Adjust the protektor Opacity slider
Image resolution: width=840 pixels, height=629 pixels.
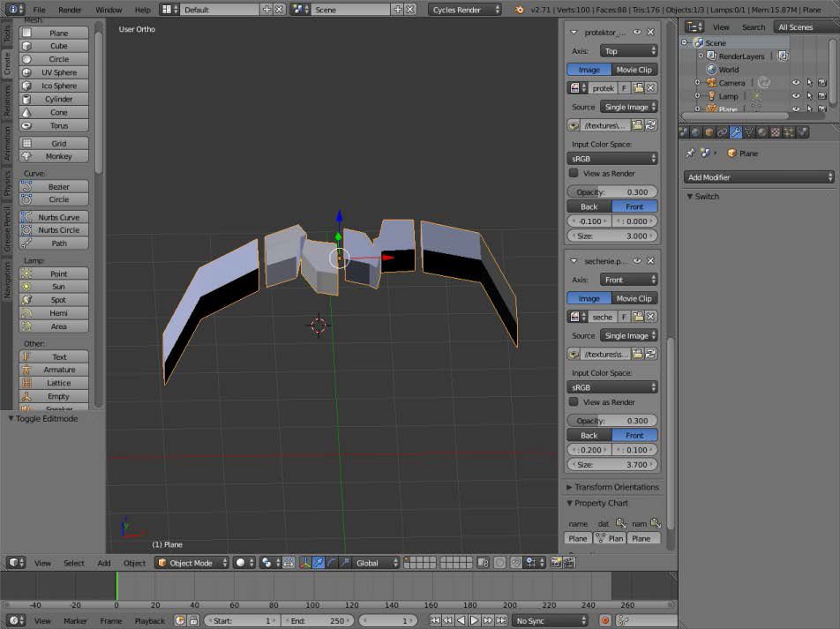(612, 191)
